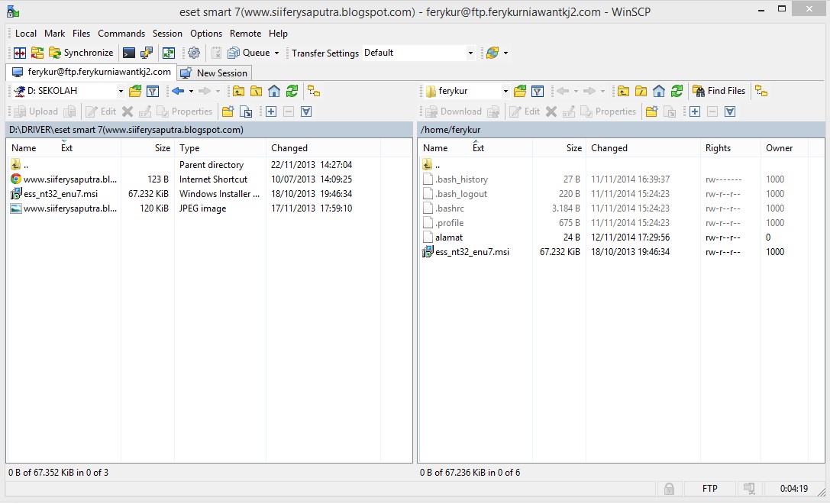
Task: Select local file ess_nt32_enu7.msi
Action: pyautogui.click(x=61, y=194)
